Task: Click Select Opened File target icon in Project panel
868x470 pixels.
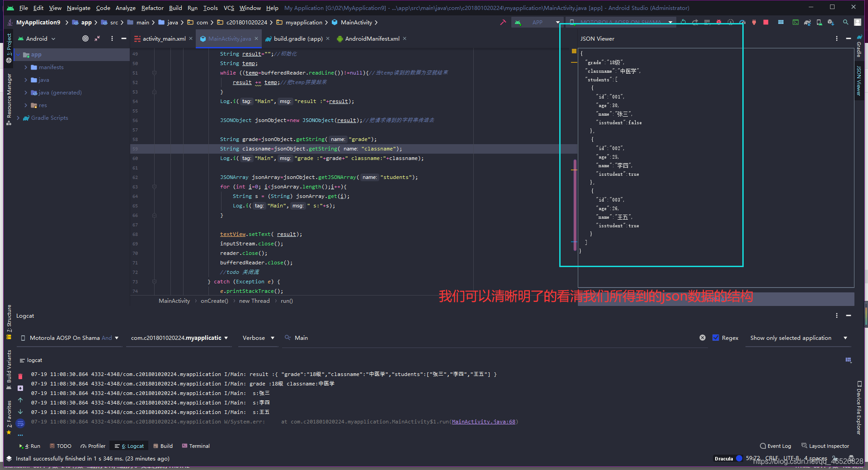Action: (85, 38)
